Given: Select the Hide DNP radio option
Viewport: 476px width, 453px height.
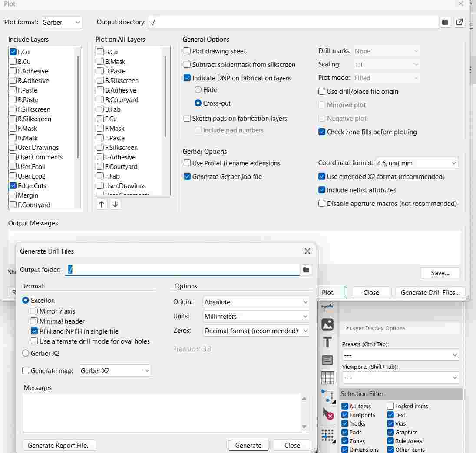Looking at the screenshot, I should pos(198,90).
